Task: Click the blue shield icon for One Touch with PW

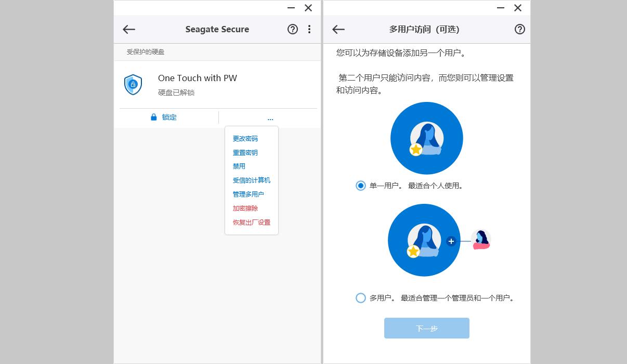Action: tap(133, 84)
